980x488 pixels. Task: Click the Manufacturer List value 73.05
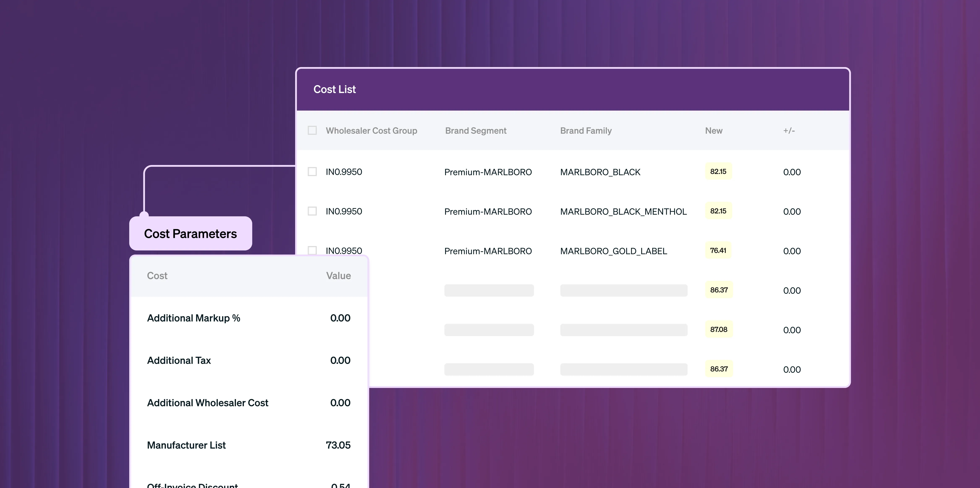pos(338,445)
